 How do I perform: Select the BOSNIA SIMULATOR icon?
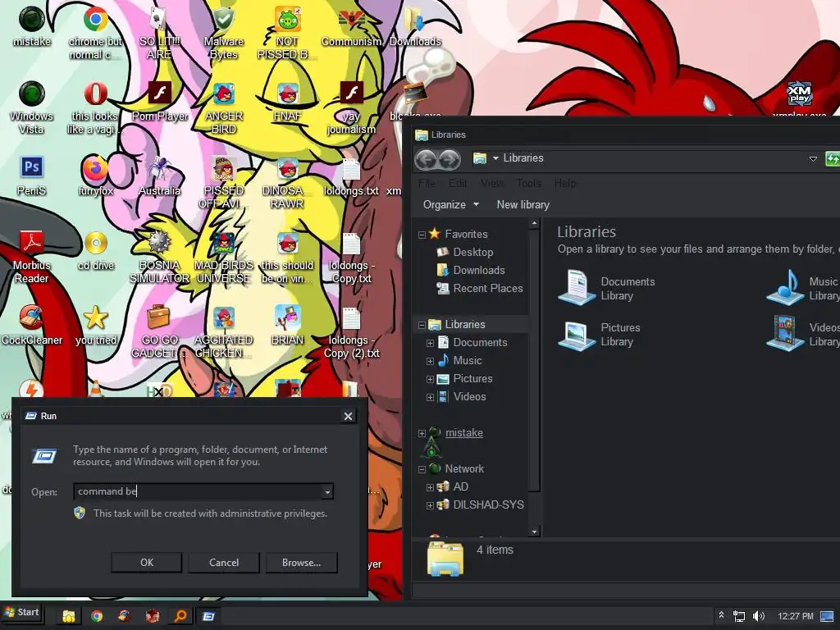pos(160,257)
